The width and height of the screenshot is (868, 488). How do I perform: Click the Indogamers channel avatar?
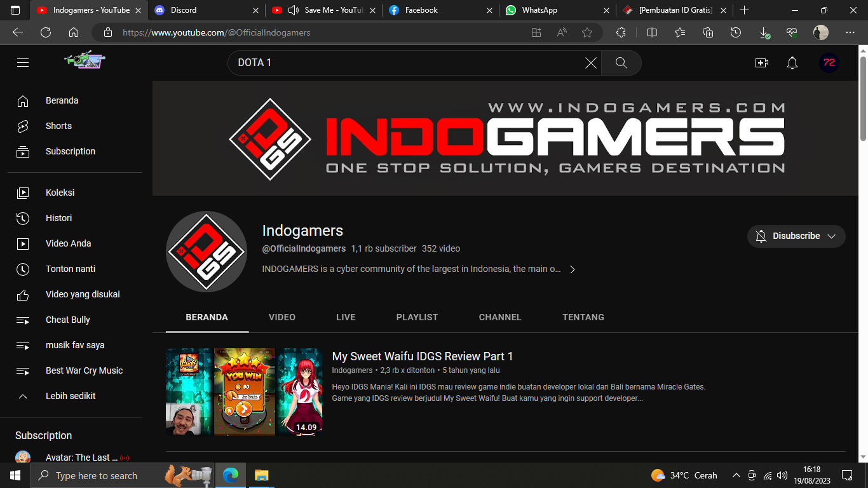tap(207, 252)
